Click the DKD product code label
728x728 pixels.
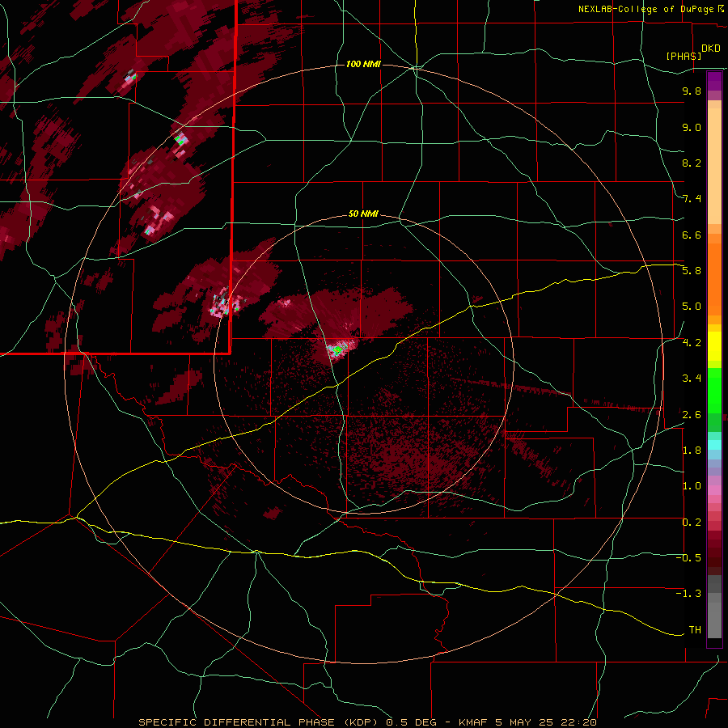711,49
